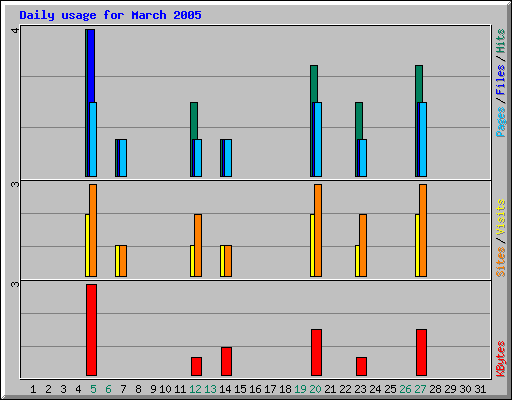Click the red KBytes bar for day 12
This screenshot has width=512, height=400.
click(x=196, y=367)
